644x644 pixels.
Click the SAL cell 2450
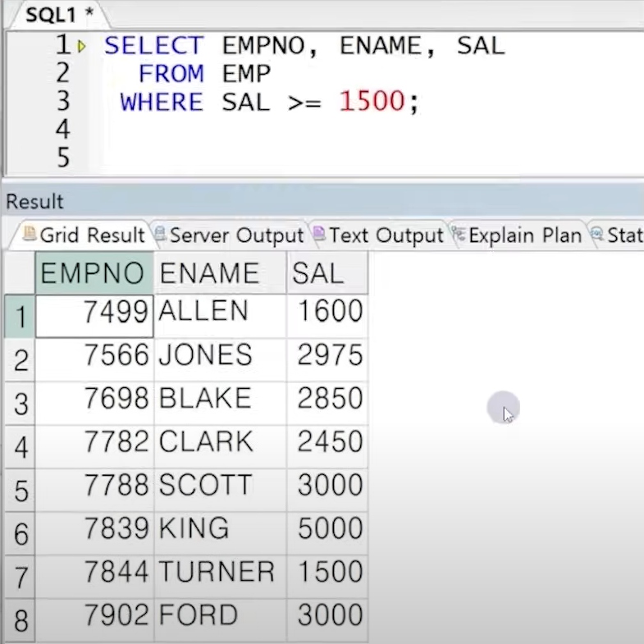327,447
